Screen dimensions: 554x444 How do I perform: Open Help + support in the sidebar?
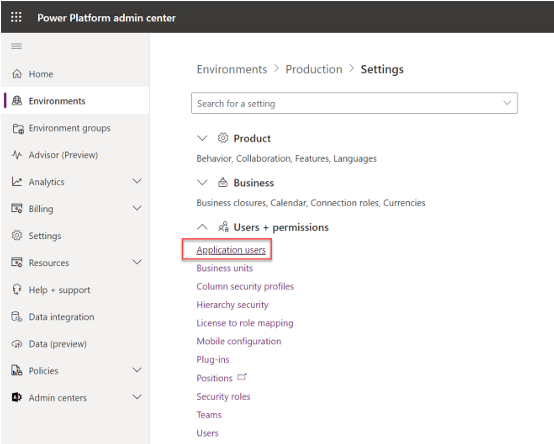coord(75,290)
